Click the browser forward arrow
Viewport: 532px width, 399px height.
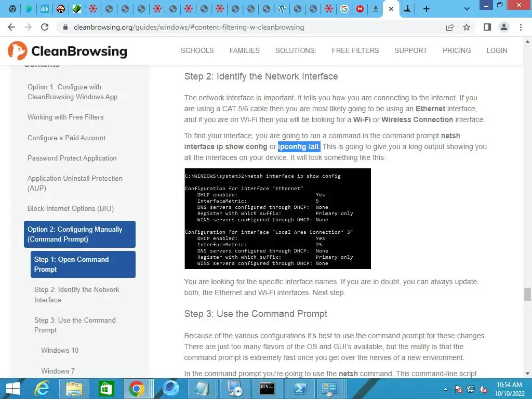(28, 27)
